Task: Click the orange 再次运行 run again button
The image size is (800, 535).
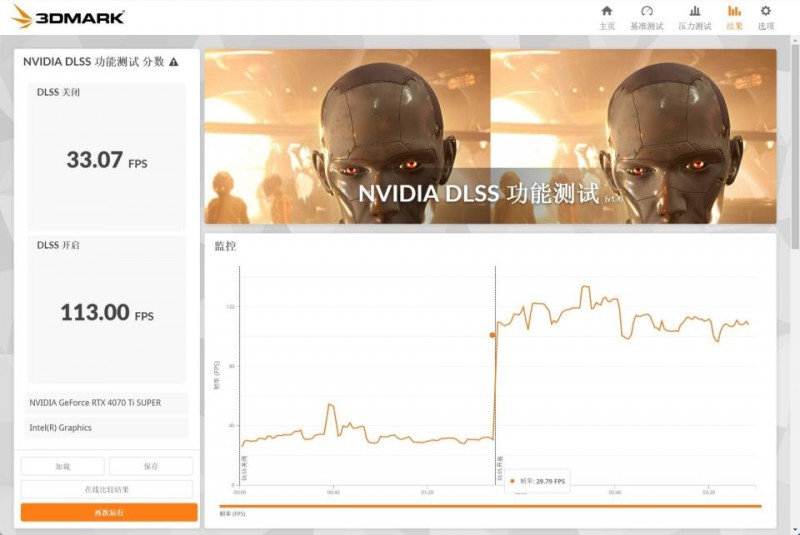Action: tap(109, 512)
